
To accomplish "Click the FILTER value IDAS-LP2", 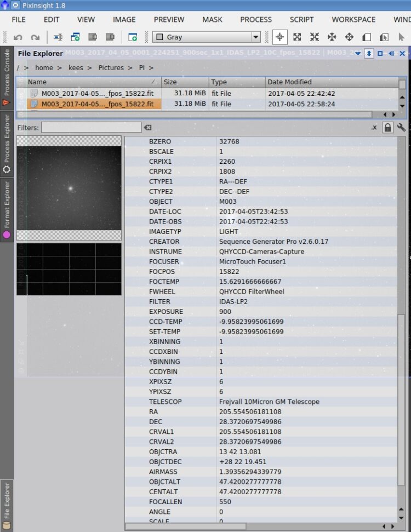I will [233, 302].
